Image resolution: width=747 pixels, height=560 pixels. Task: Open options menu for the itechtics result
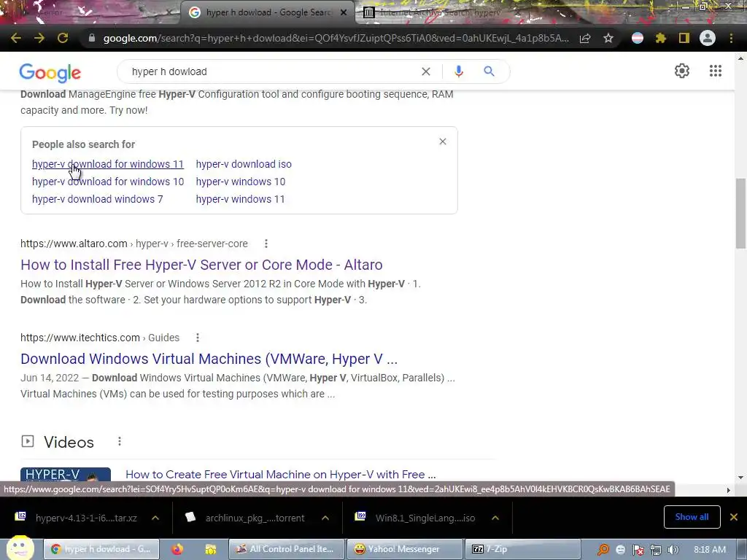click(198, 338)
